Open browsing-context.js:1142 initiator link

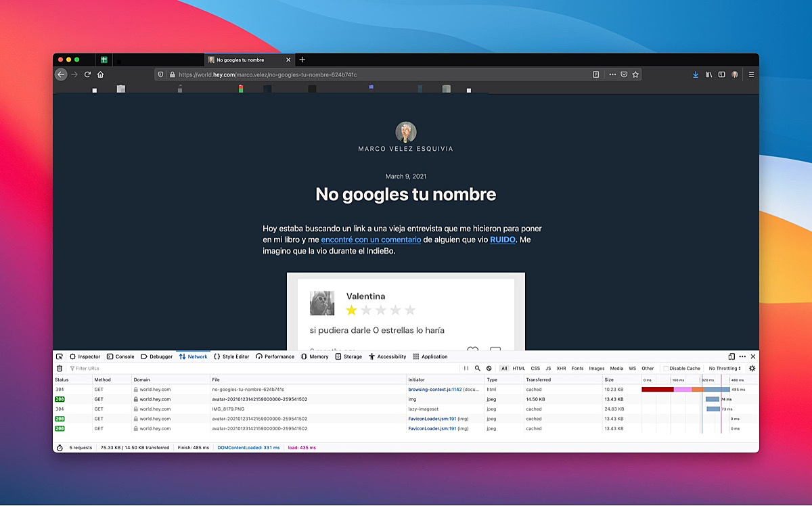(x=434, y=390)
